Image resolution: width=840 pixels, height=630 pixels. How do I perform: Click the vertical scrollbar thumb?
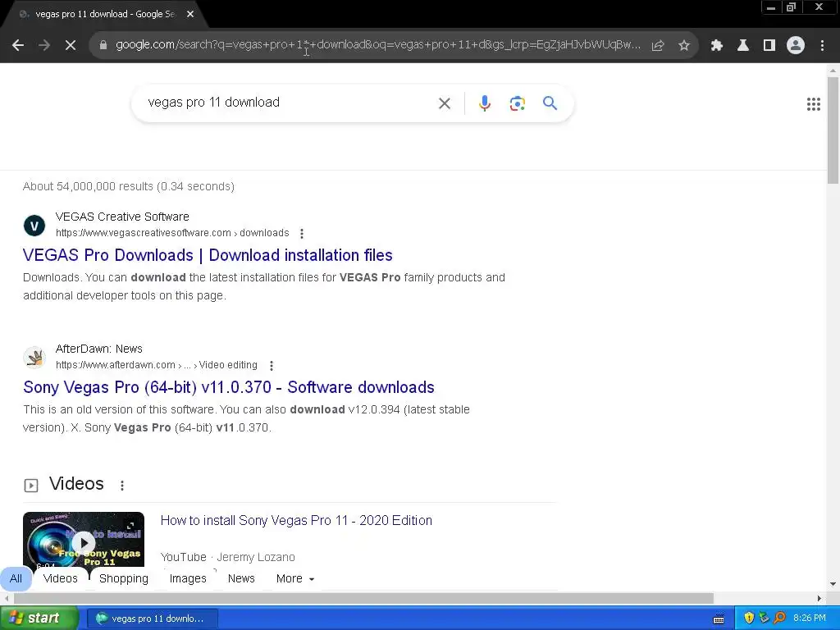click(x=833, y=130)
